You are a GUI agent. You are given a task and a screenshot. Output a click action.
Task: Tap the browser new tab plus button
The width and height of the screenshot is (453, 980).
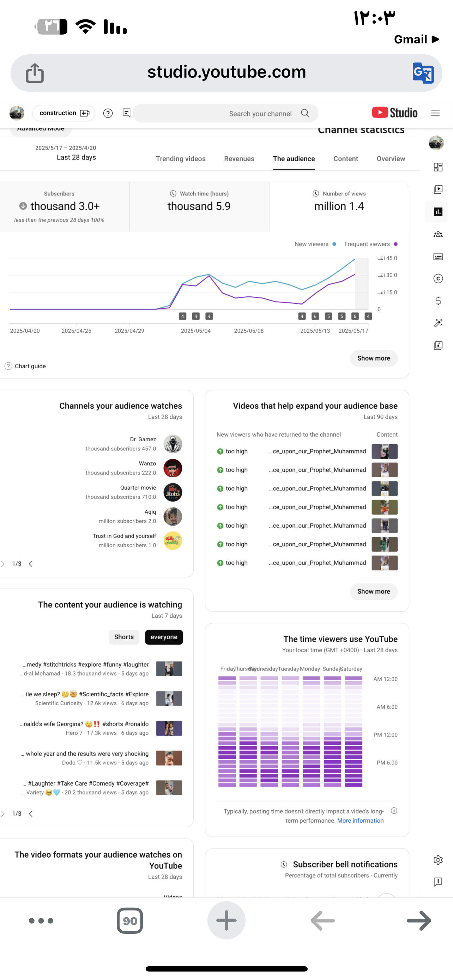(x=226, y=920)
